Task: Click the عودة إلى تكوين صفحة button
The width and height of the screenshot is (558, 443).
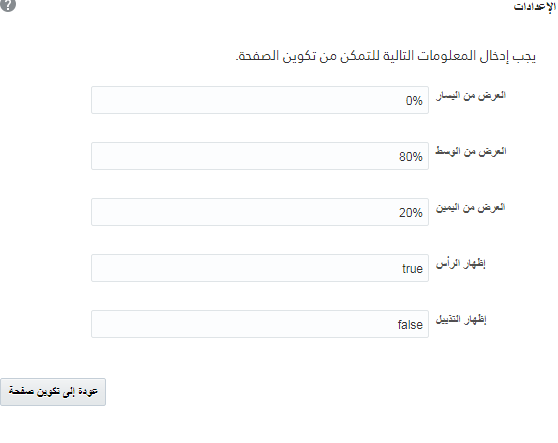Action: [x=53, y=392]
